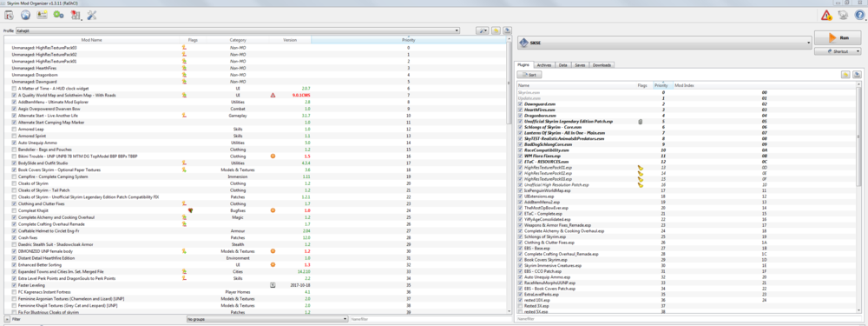The image size is (868, 326).
Task: Switch to the Data tab
Action: click(x=563, y=65)
